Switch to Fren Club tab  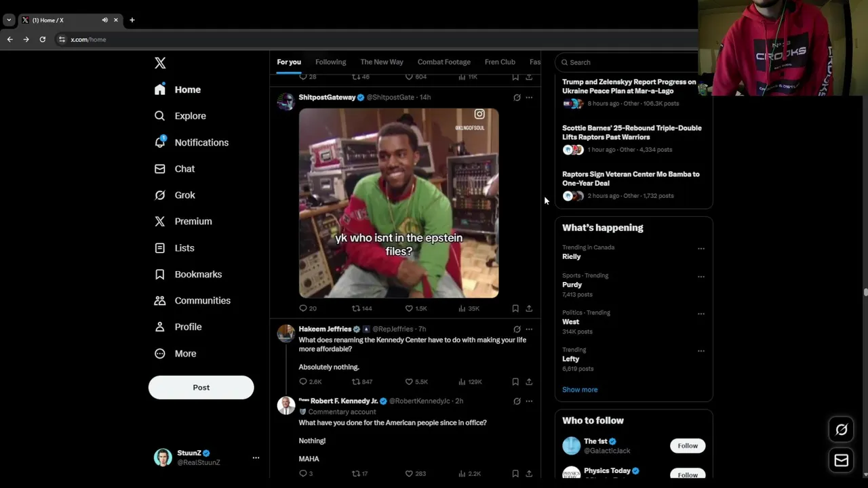pyautogui.click(x=500, y=62)
